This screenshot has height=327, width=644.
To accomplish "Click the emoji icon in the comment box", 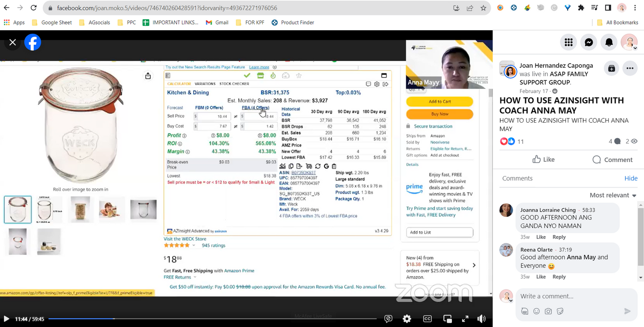I will [536, 311].
